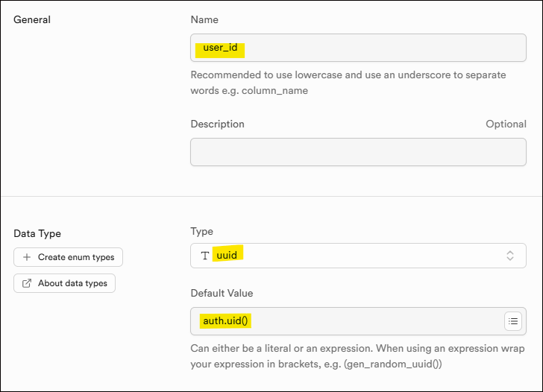Click the plus icon on Create enum types
Viewport: 543px width, 392px height.
point(27,257)
